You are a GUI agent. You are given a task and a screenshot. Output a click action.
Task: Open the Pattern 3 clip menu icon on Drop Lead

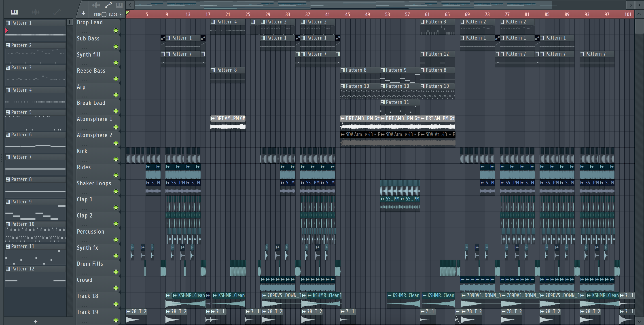(423, 22)
